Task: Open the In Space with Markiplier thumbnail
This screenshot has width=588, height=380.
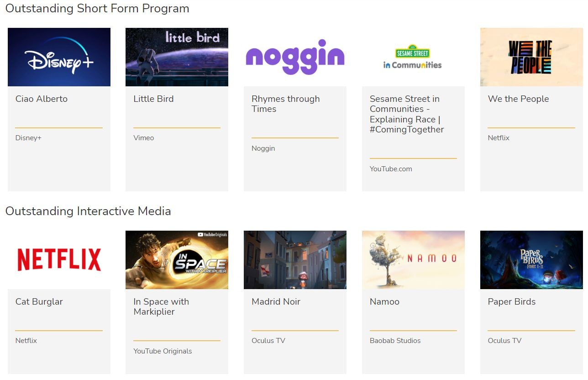Action: (177, 260)
